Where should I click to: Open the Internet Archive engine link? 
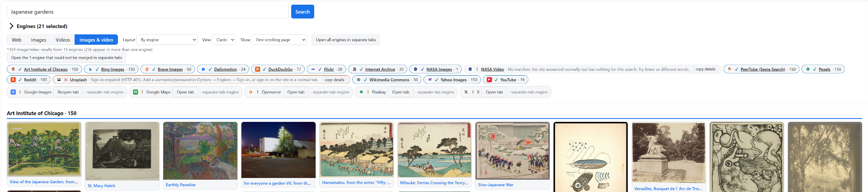(380, 69)
